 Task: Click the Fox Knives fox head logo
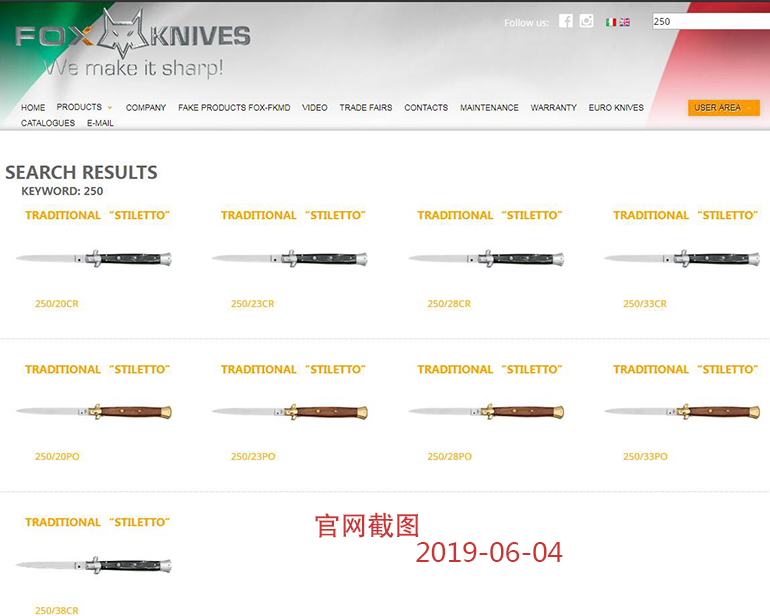(123, 33)
